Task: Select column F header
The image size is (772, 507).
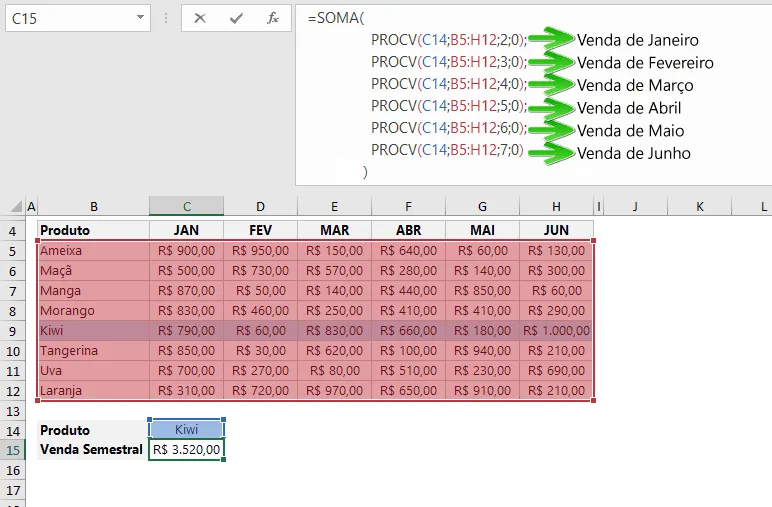Action: 409,206
